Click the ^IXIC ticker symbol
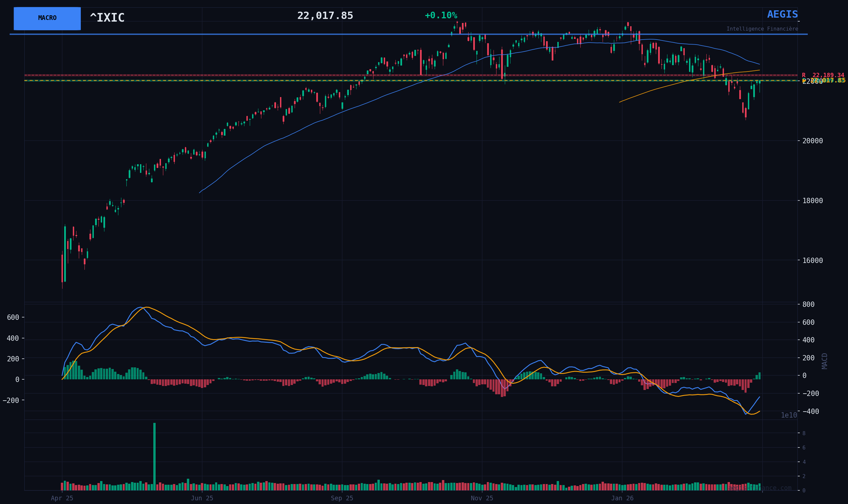 click(107, 18)
